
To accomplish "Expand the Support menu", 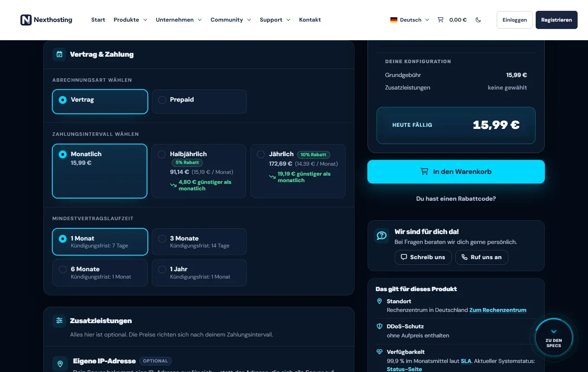I will point(275,20).
